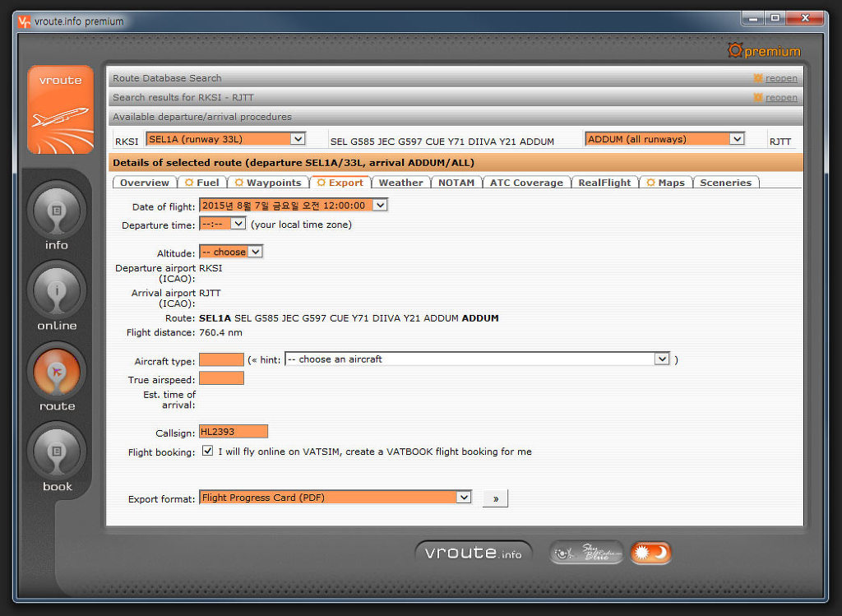Switch to the Overview tab

coord(145,183)
